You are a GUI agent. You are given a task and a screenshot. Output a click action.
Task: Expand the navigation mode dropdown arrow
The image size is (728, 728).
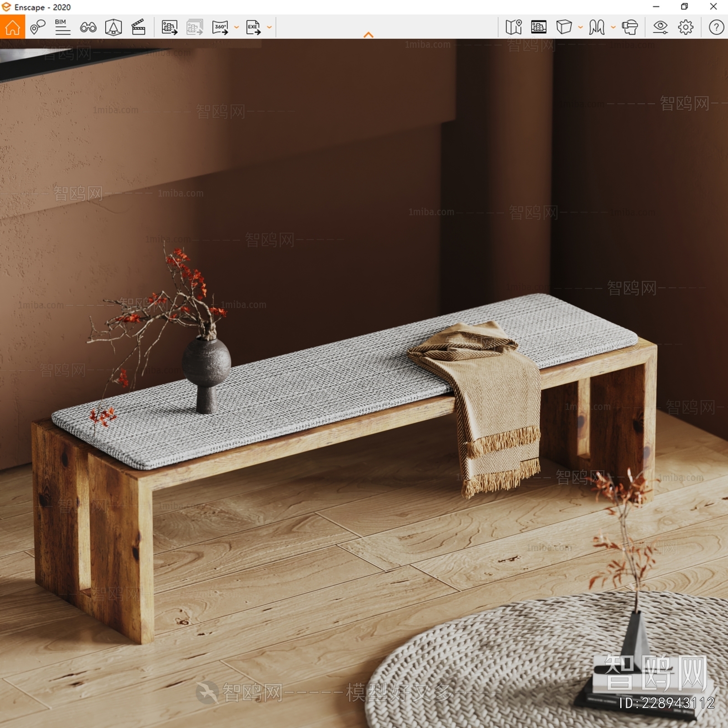click(613, 27)
